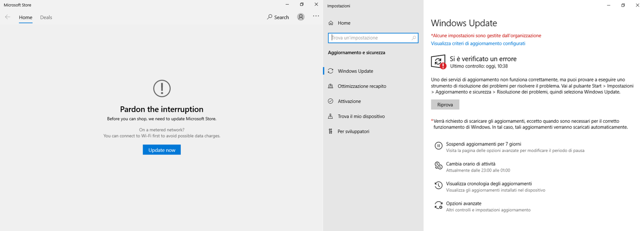Click the exclamation interruption icon
Screen dimensions: 644x231
point(162,88)
